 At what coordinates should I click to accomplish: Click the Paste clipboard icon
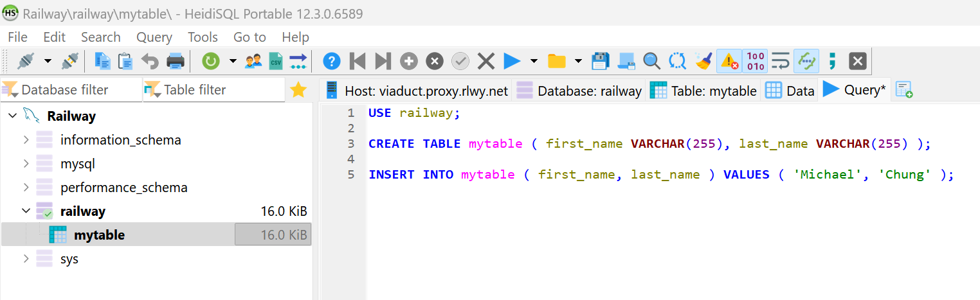click(126, 61)
